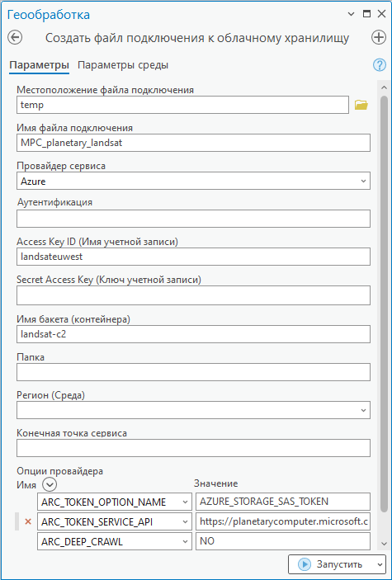Open the help question mark icon
The image size is (392, 580).
(x=380, y=65)
